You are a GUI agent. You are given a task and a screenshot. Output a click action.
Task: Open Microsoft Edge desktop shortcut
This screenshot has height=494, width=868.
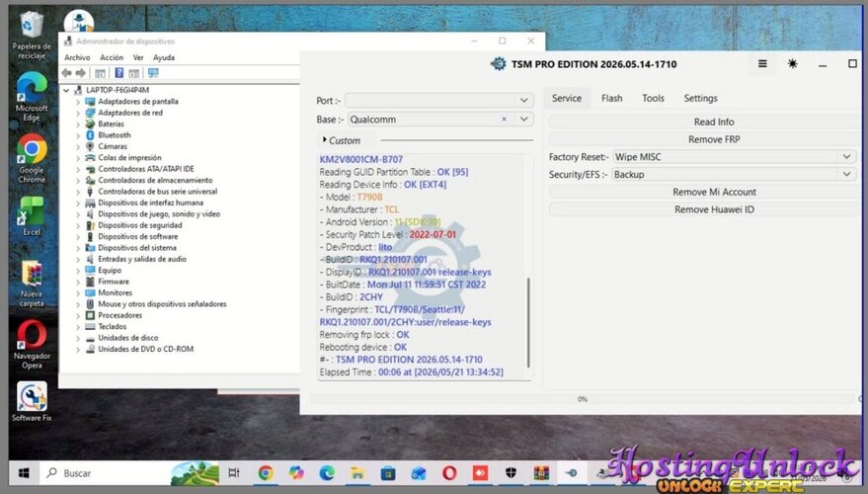(32, 97)
